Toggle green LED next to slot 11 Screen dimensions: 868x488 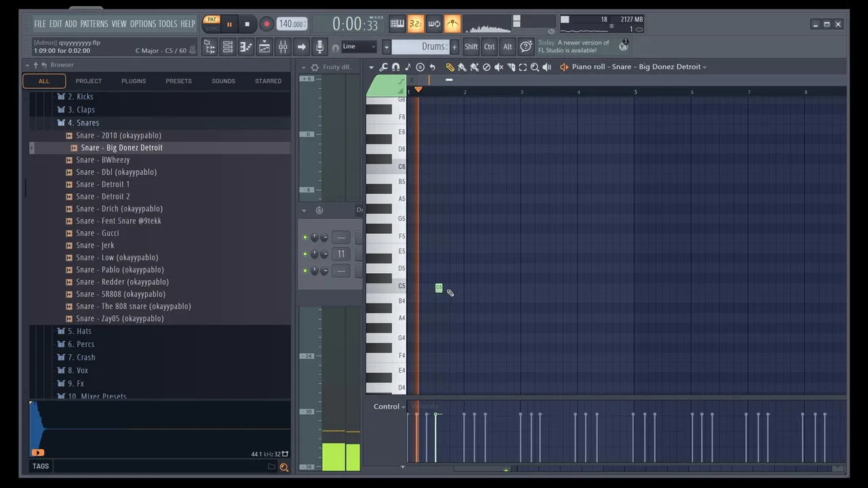click(305, 254)
